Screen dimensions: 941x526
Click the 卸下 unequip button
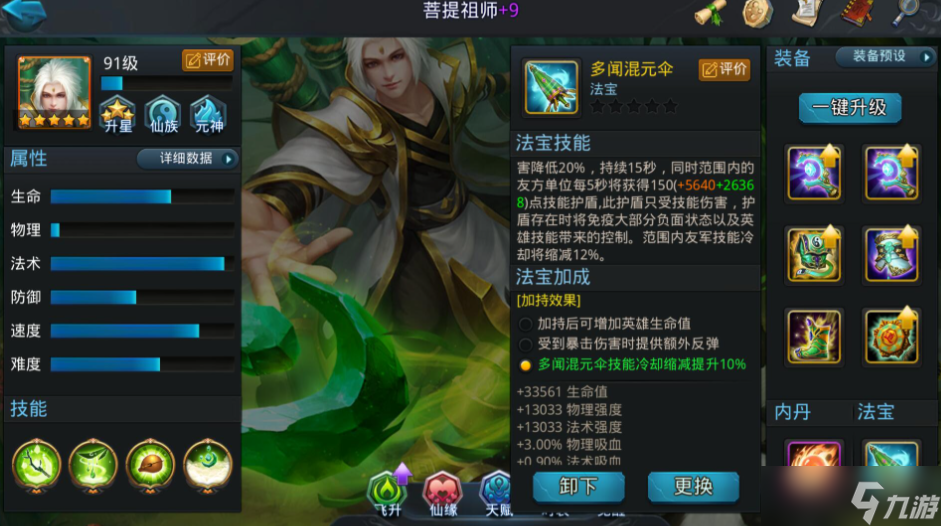coord(579,486)
